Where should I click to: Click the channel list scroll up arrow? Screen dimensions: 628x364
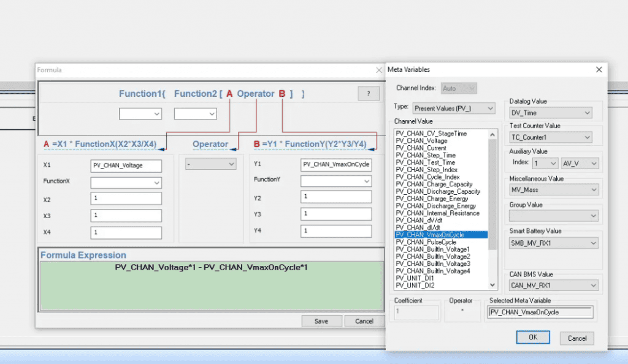[492, 134]
